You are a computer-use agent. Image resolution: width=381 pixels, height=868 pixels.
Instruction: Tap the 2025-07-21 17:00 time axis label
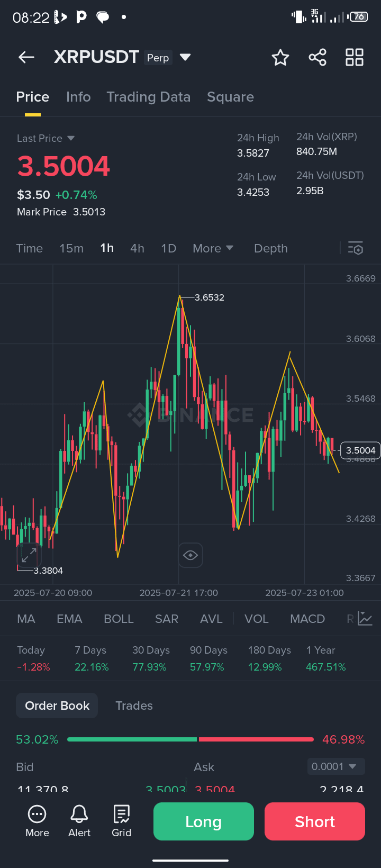[x=179, y=593]
